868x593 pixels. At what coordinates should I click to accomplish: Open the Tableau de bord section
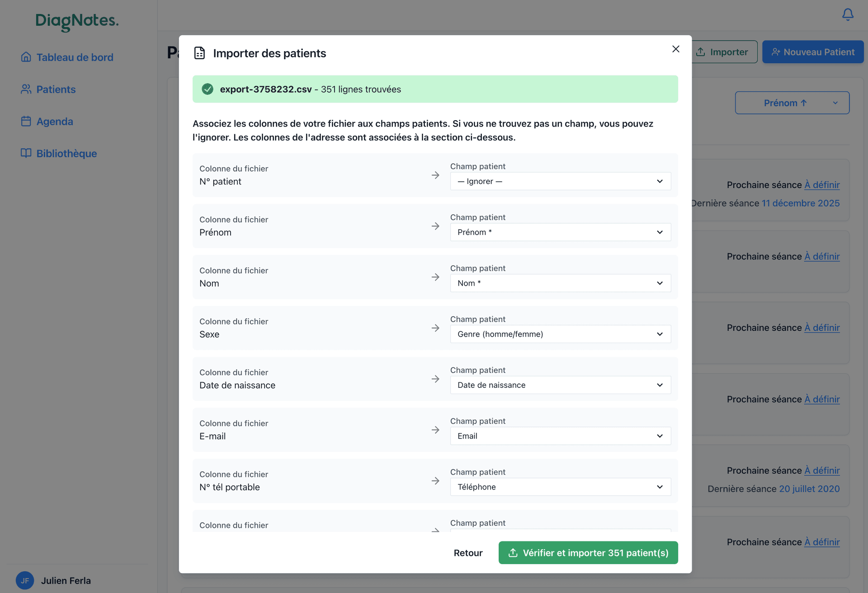(x=75, y=57)
